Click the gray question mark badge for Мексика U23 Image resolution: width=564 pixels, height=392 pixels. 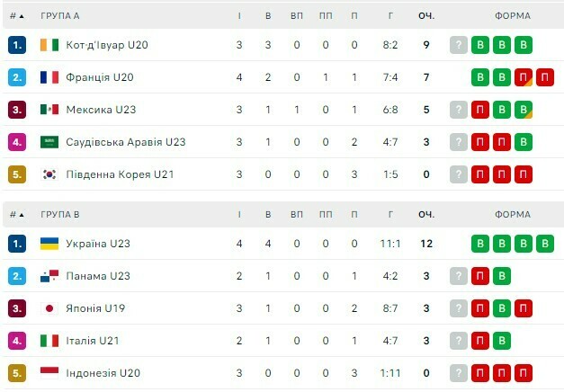coord(459,110)
